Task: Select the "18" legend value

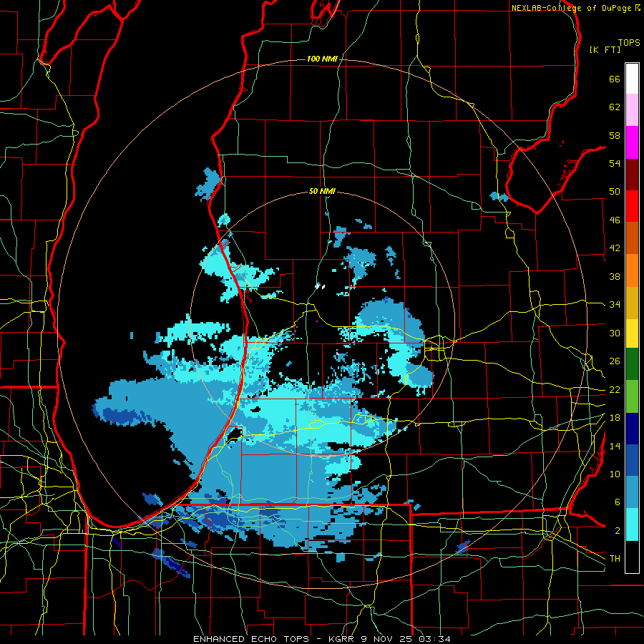Action: point(615,418)
